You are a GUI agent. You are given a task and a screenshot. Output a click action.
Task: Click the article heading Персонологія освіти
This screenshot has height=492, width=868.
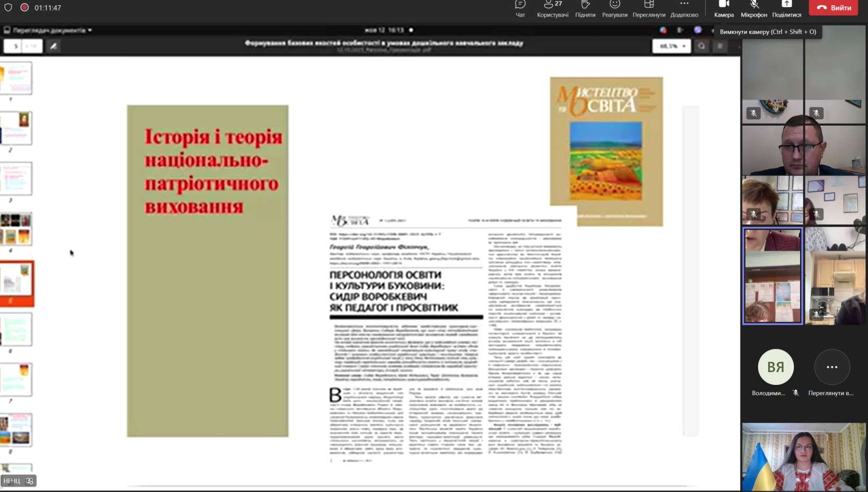pos(394,291)
